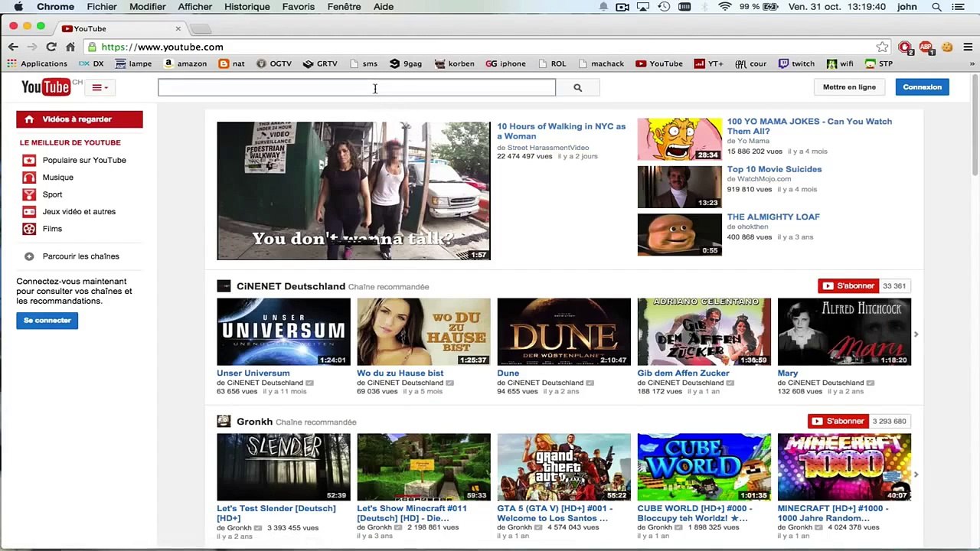Open Vidéos à regarder in sidebar
The height and width of the screenshot is (551, 980).
(x=80, y=119)
